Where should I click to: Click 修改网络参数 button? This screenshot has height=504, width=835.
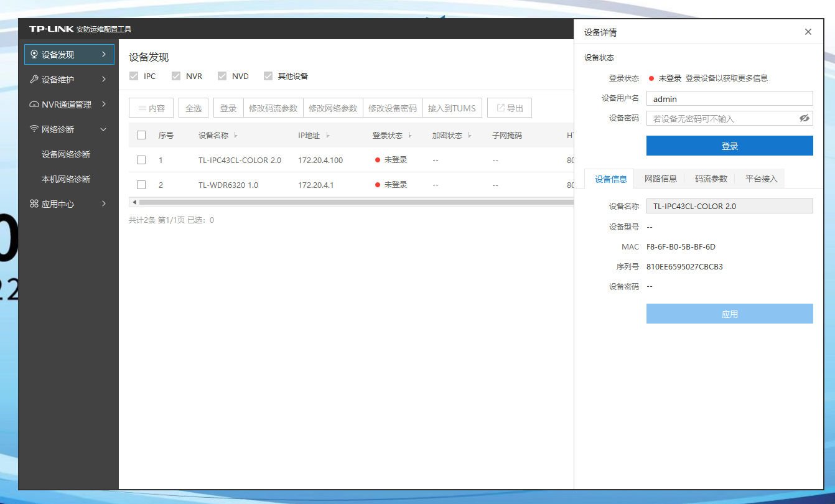point(333,108)
